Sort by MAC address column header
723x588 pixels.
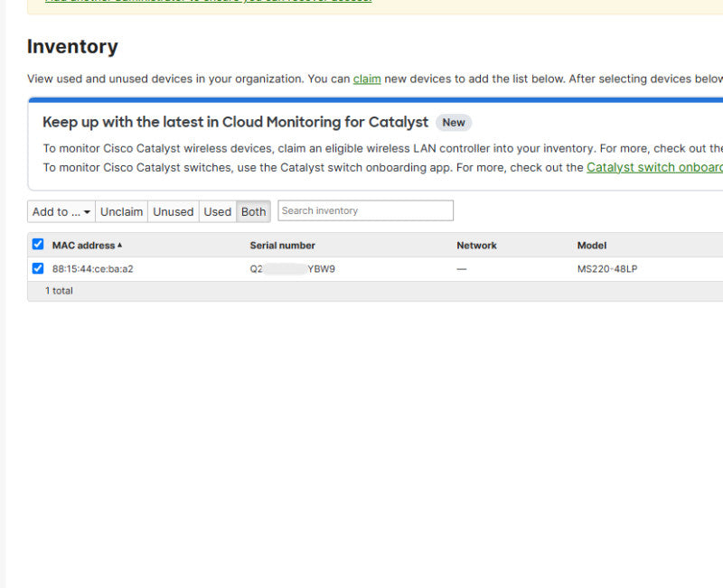click(x=87, y=245)
